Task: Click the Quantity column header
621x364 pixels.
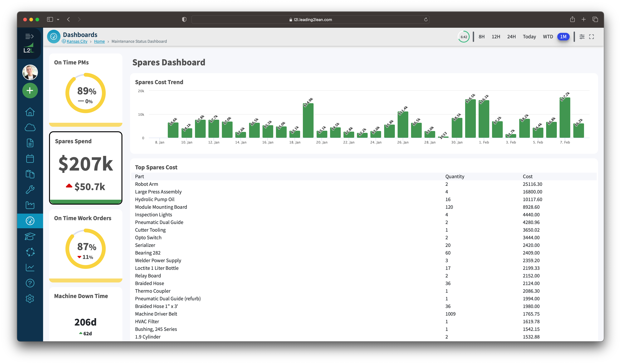Action: click(455, 176)
